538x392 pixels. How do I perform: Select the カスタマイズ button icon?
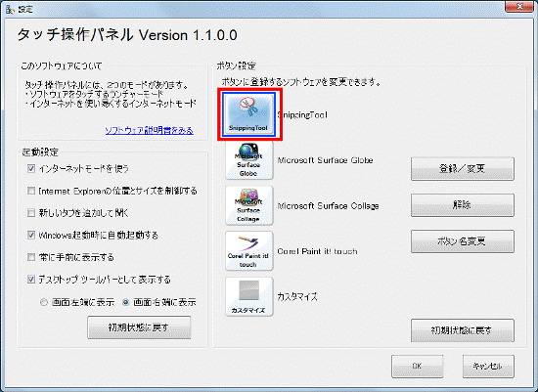(248, 296)
